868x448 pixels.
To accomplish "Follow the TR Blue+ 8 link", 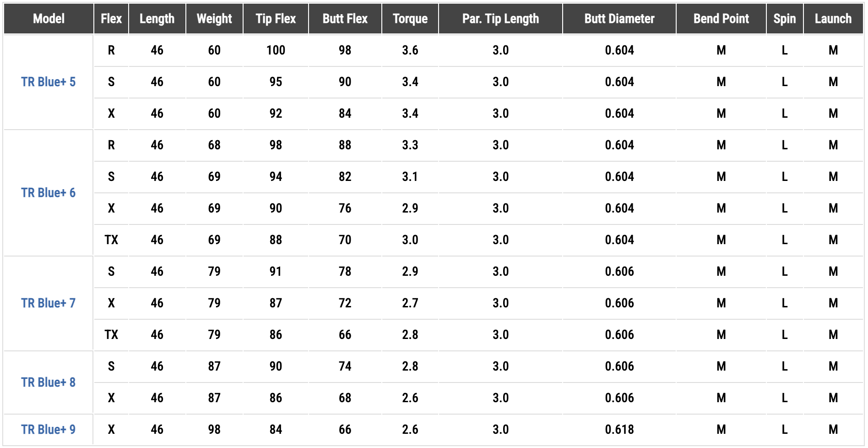I will tap(48, 382).
